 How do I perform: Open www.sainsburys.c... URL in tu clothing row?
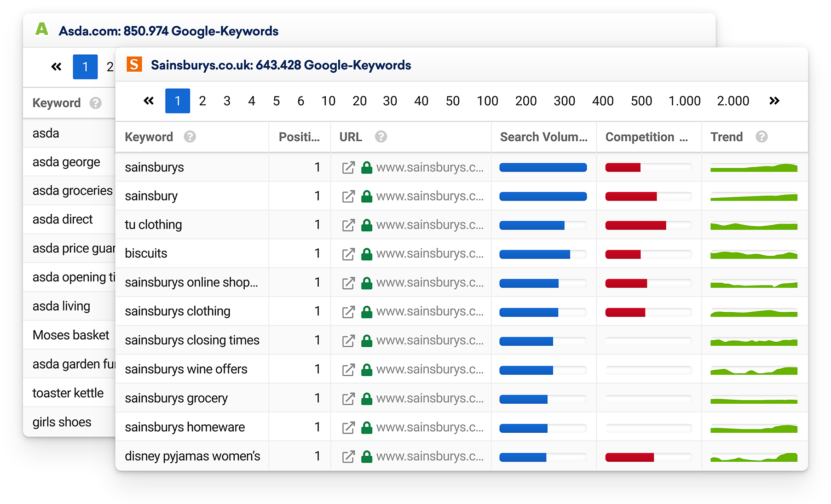point(430,225)
